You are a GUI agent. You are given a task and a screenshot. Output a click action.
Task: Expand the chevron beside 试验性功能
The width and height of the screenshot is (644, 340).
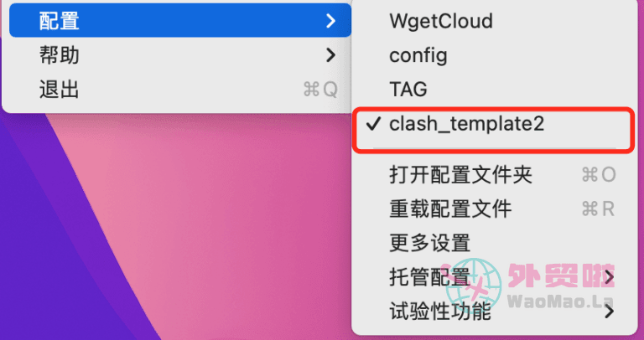[610, 312]
